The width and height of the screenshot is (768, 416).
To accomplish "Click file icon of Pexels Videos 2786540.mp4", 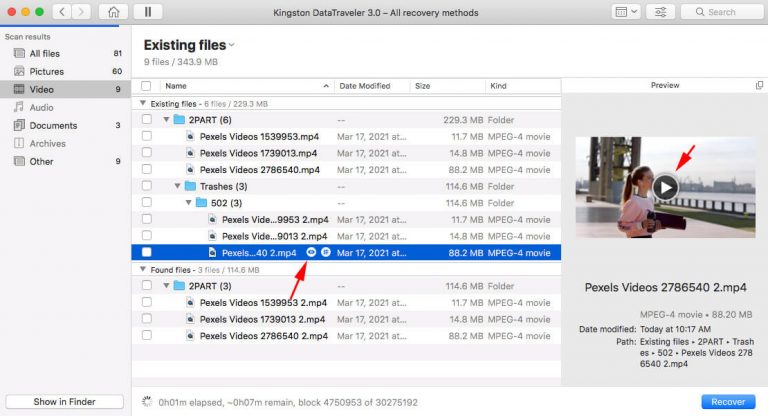I will (191, 170).
